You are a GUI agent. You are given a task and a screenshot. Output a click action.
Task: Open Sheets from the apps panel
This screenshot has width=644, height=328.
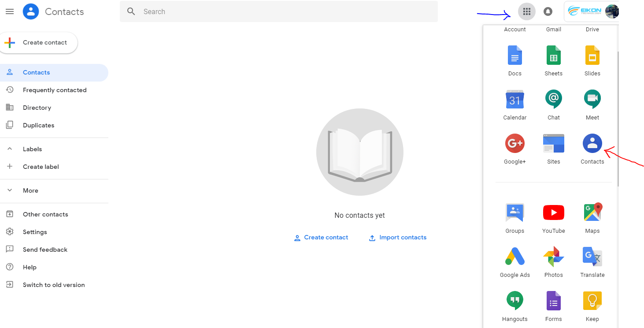(x=553, y=61)
